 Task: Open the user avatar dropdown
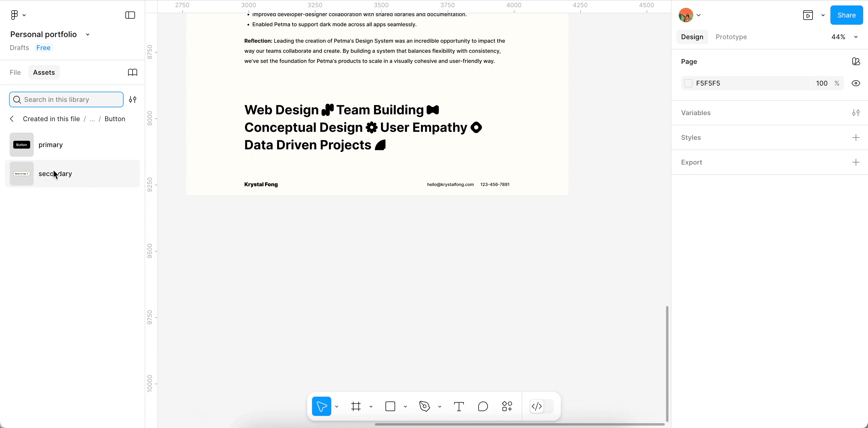689,15
